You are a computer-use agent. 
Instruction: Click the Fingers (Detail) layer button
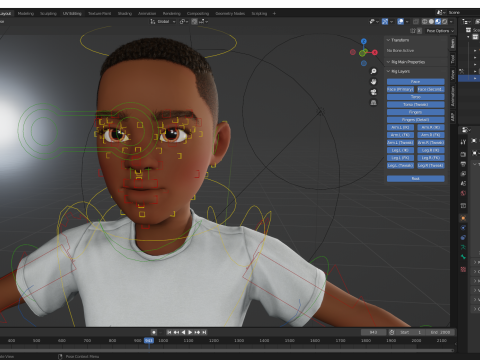[x=416, y=120]
